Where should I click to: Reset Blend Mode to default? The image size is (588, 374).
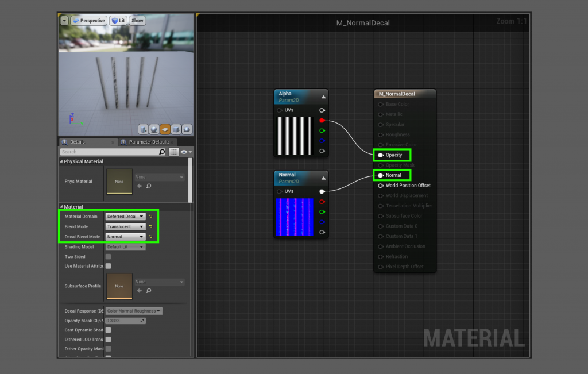tap(151, 226)
